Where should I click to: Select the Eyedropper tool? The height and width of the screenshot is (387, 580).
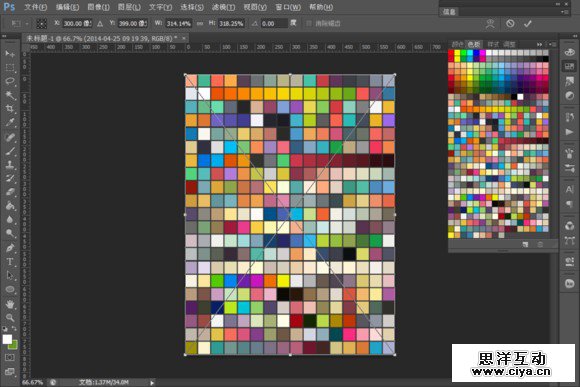click(x=10, y=122)
